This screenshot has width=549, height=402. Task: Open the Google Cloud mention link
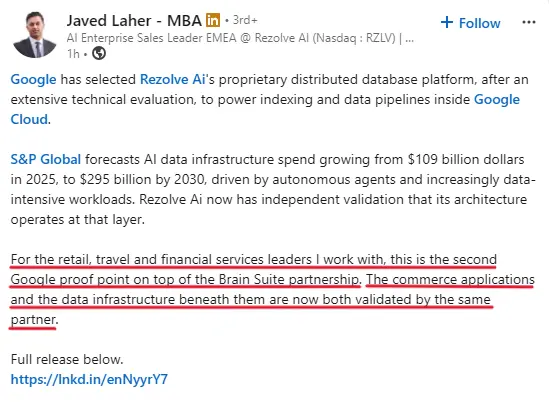(x=265, y=109)
